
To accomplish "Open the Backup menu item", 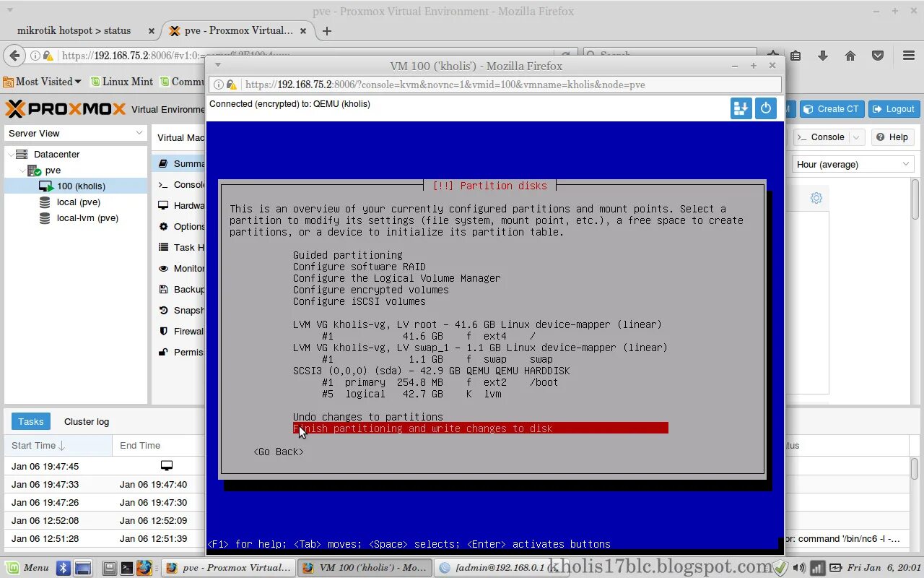I will click(180, 290).
